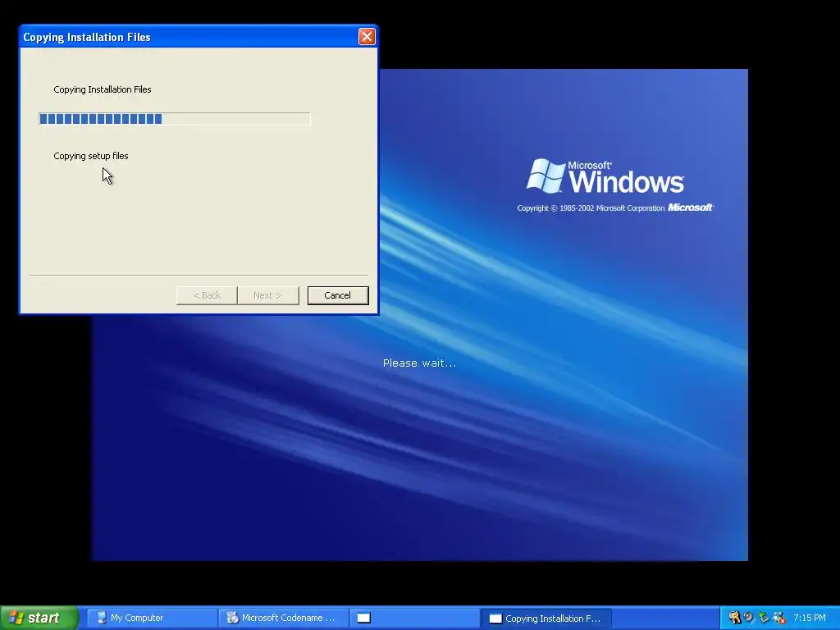The image size is (840, 630).
Task: Switch to the Microsoft Codename taskbar item
Action: (283, 618)
